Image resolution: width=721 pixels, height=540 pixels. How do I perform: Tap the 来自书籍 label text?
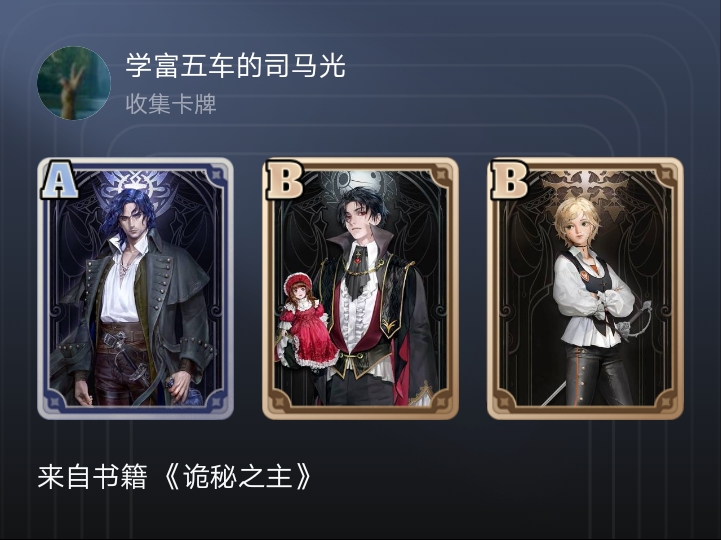[x=92, y=477]
